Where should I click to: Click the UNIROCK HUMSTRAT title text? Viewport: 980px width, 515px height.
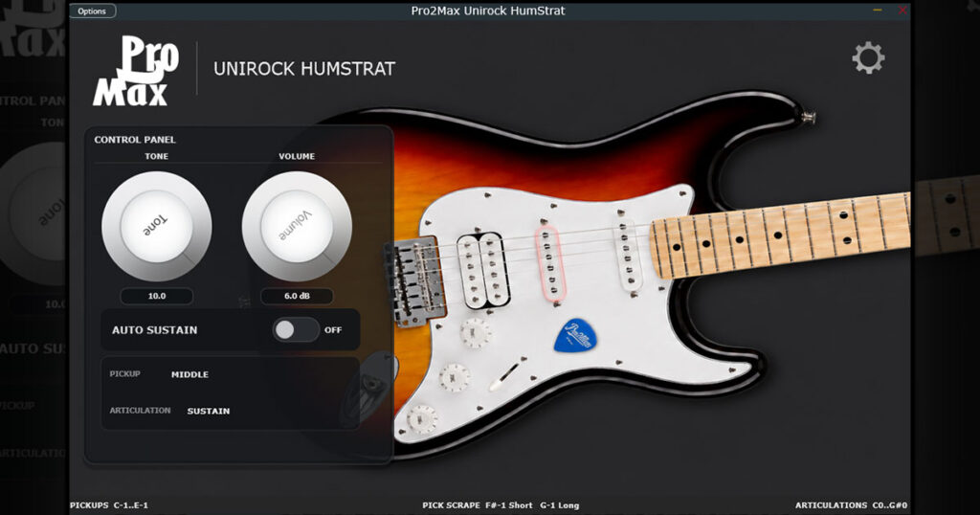(x=304, y=69)
